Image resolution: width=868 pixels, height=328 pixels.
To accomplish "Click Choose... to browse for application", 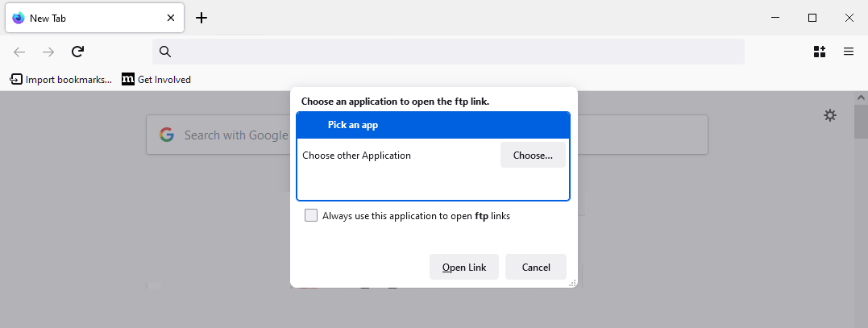I will coord(533,155).
